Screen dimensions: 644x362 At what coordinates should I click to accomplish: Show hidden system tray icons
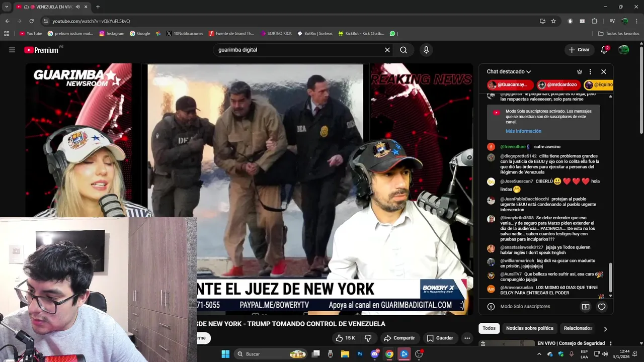click(539, 354)
